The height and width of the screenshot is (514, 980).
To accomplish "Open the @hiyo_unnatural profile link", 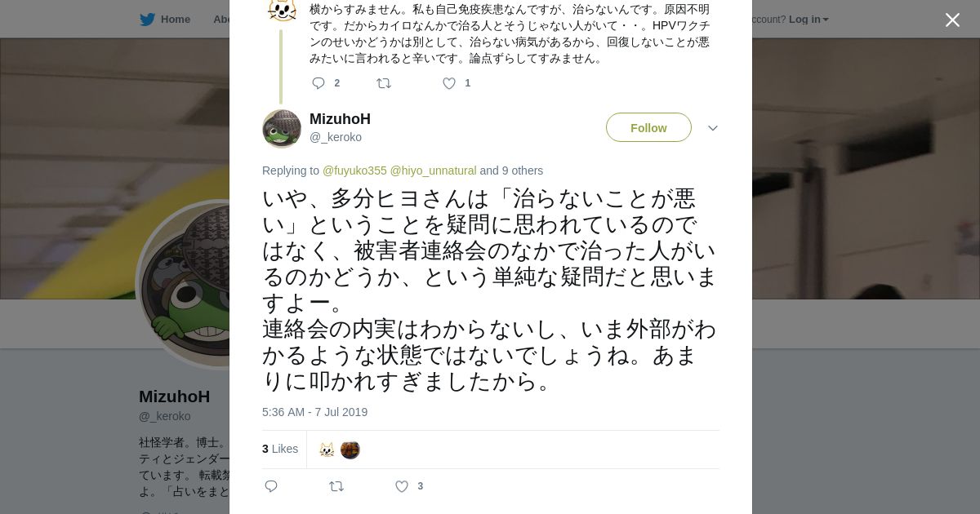I will [x=433, y=171].
